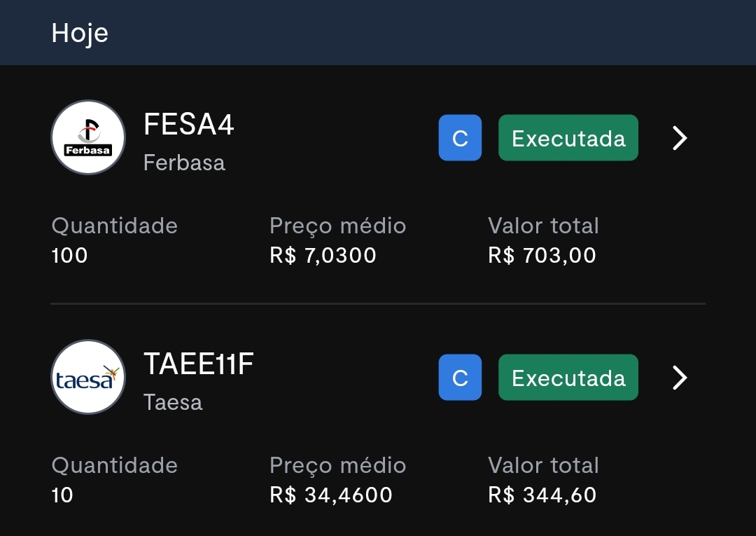Select the blue C badge for FESA4
The height and width of the screenshot is (536, 756).
[460, 137]
